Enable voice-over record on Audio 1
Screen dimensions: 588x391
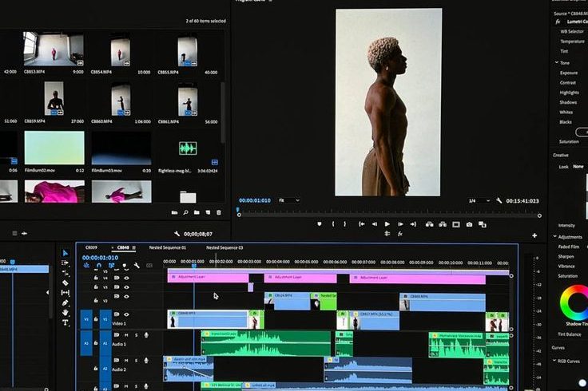point(147,335)
